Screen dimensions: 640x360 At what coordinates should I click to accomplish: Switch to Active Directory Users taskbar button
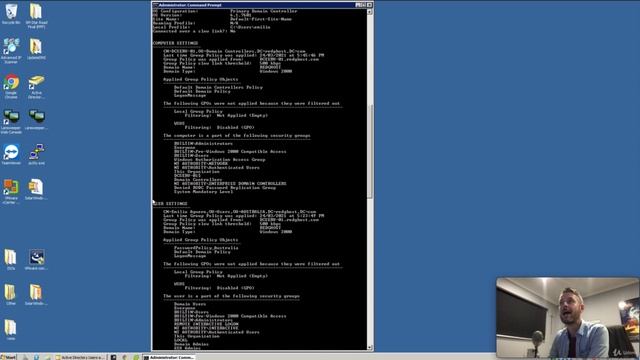(80, 357)
